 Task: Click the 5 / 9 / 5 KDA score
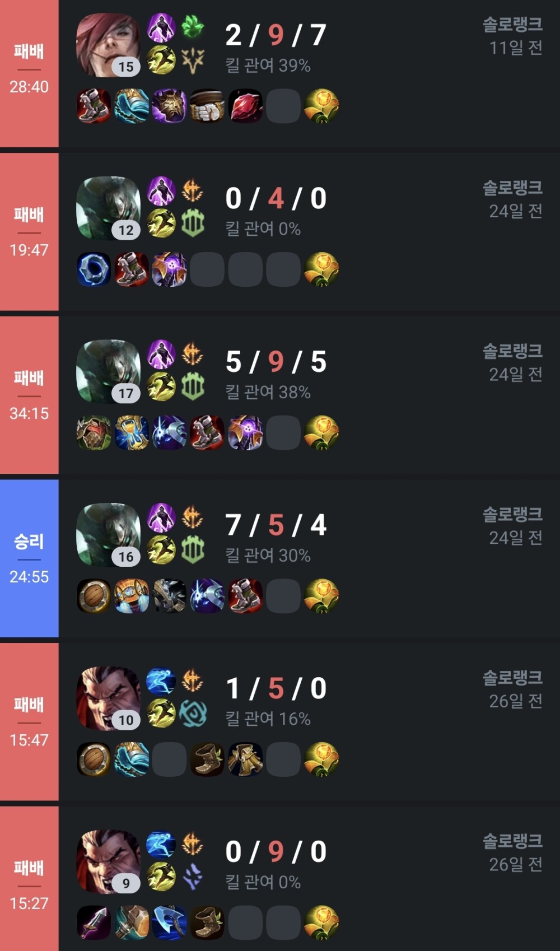[x=276, y=361]
